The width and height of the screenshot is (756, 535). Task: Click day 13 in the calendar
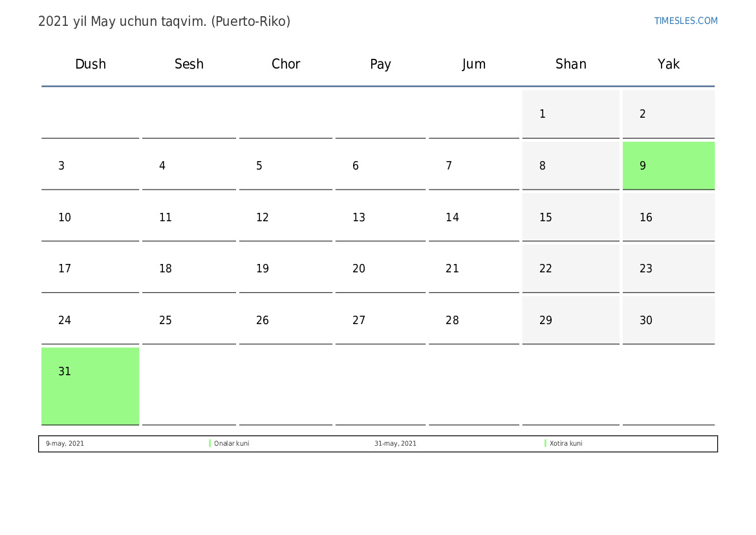(380, 217)
